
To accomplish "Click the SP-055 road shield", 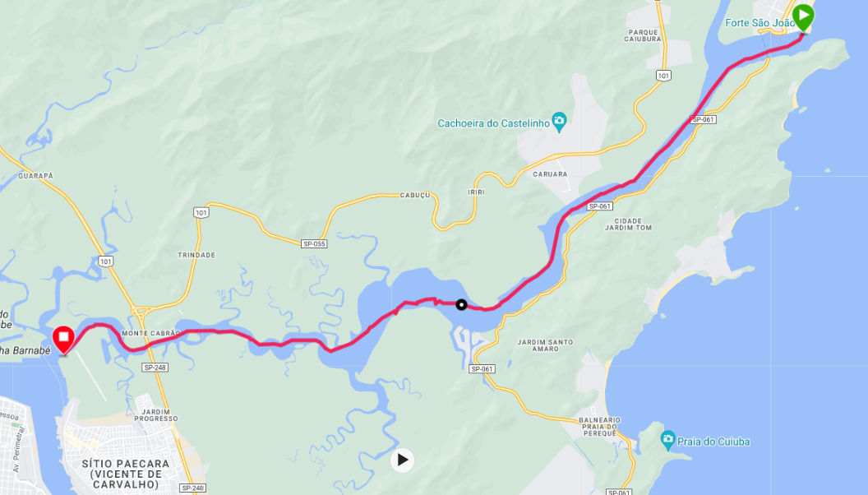I will [x=314, y=243].
